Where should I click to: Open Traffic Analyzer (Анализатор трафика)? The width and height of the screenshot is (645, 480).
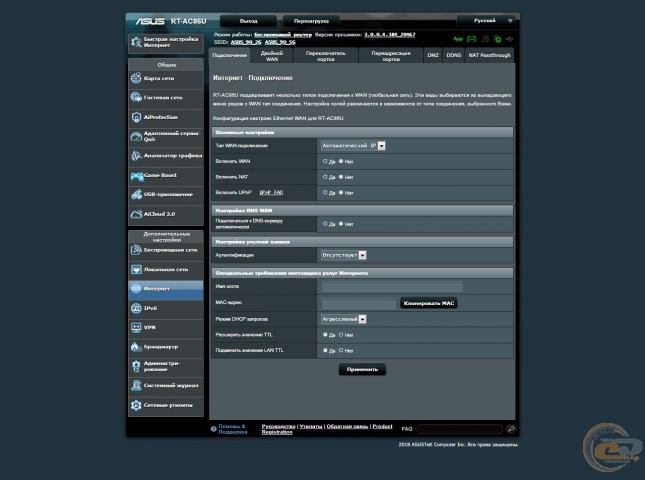pyautogui.click(x=166, y=156)
